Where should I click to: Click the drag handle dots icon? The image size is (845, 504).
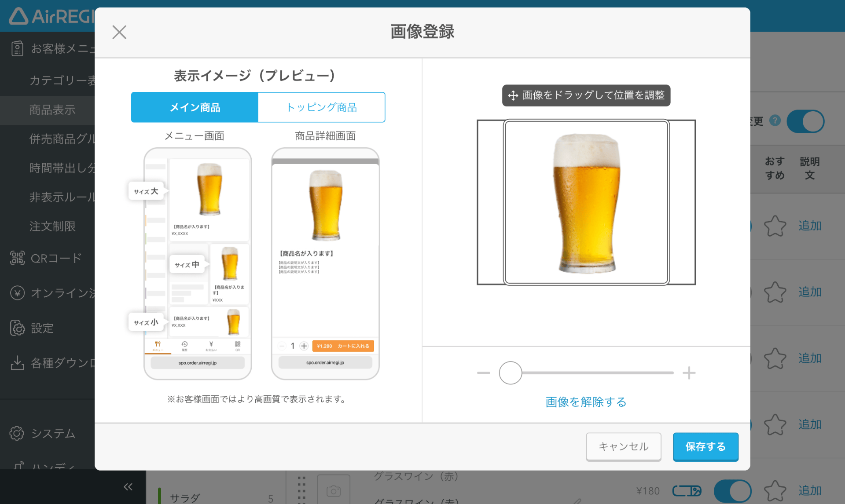pyautogui.click(x=301, y=489)
